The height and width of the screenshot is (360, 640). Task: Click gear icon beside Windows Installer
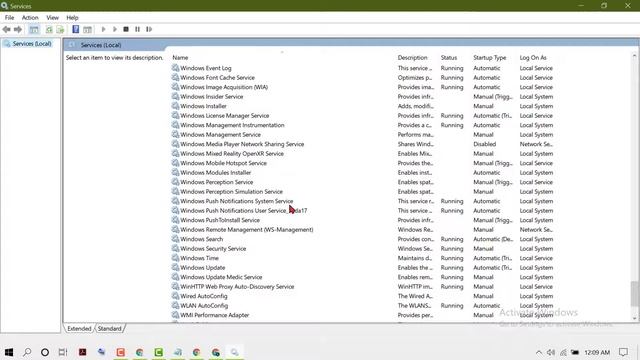coord(176,106)
